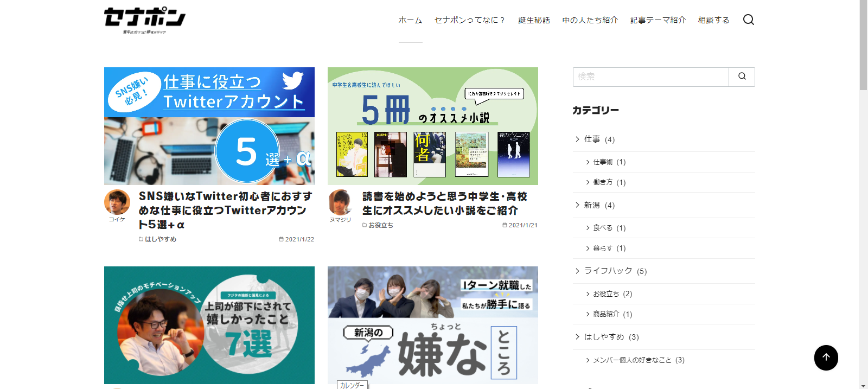Open the 上司が部下にされて嬉しかったこと7選 thumbnail
Viewport: 868px width, 389px height.
[x=209, y=325]
